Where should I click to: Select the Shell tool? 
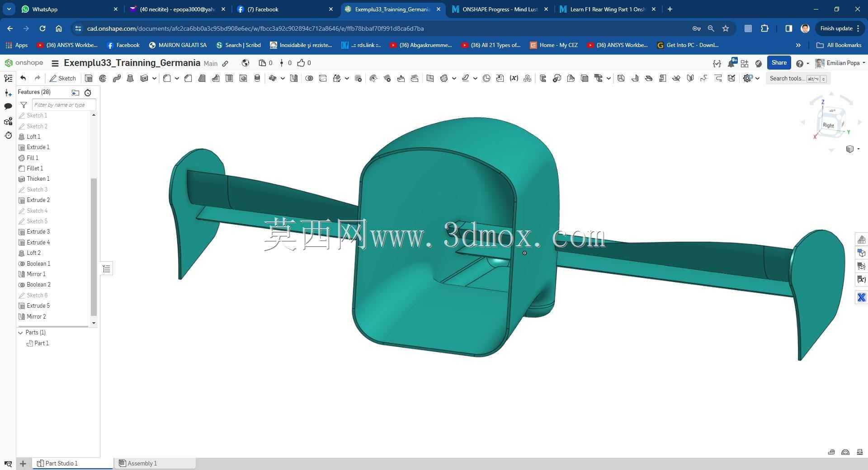(x=229, y=78)
